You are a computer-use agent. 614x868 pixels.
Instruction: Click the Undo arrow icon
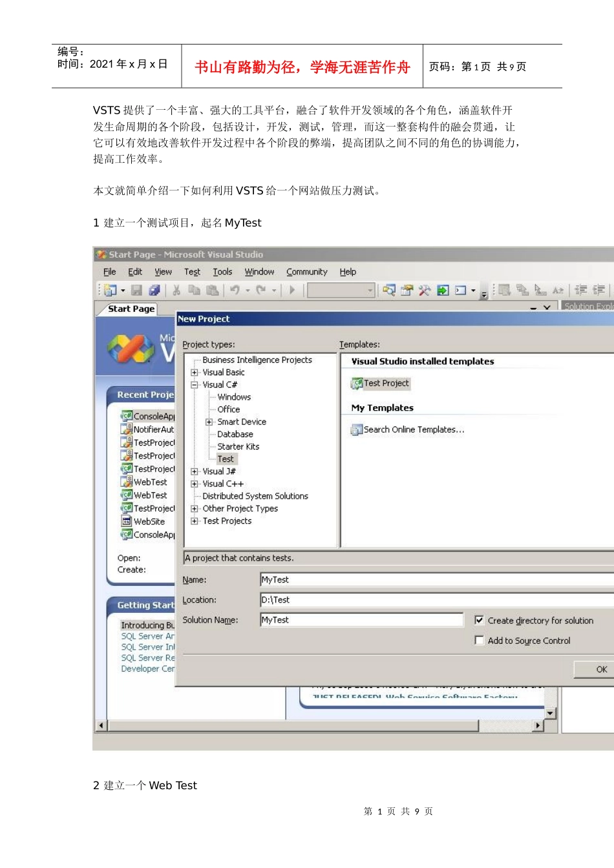(235, 291)
